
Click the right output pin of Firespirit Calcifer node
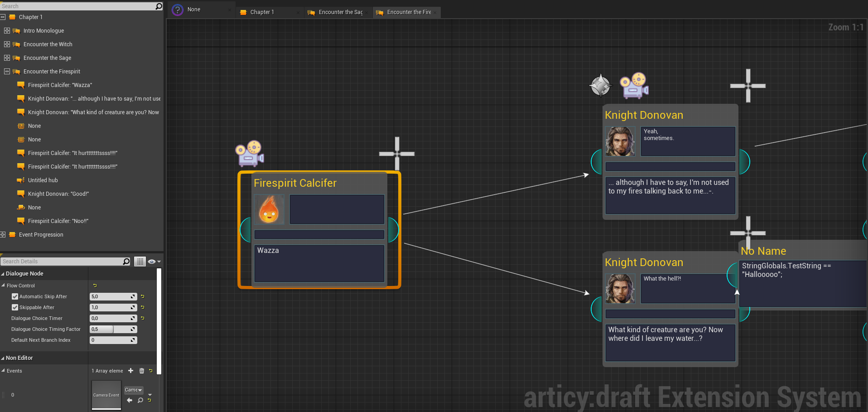[393, 230]
